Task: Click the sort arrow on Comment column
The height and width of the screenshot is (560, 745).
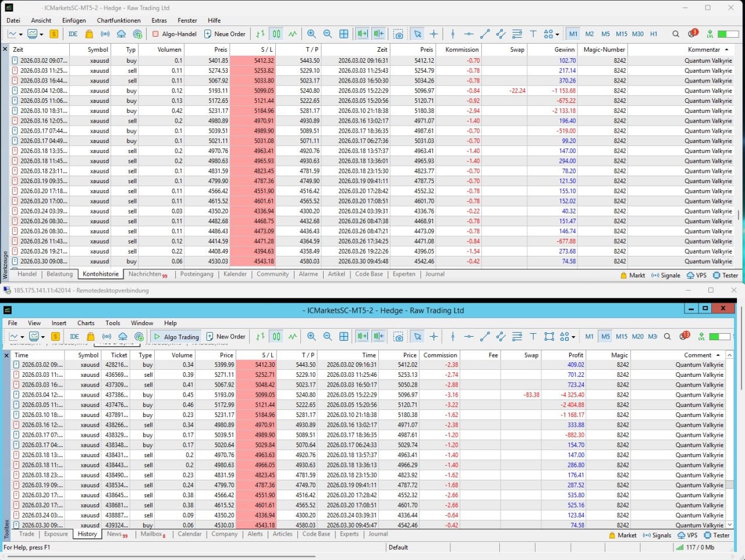Action: pos(718,355)
